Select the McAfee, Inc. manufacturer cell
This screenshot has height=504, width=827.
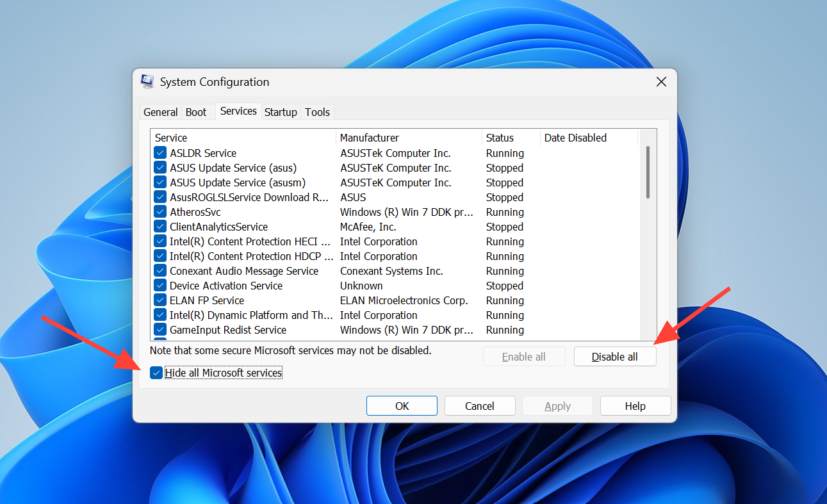[368, 227]
